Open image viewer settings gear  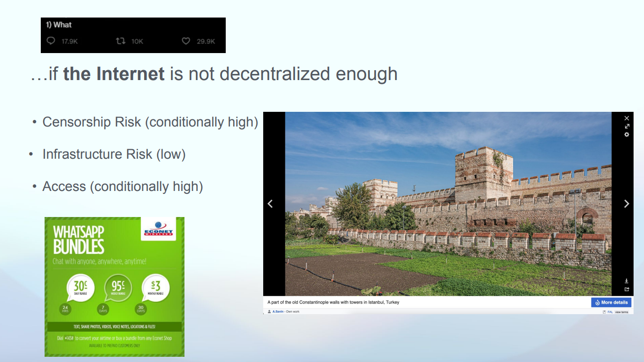(x=626, y=135)
